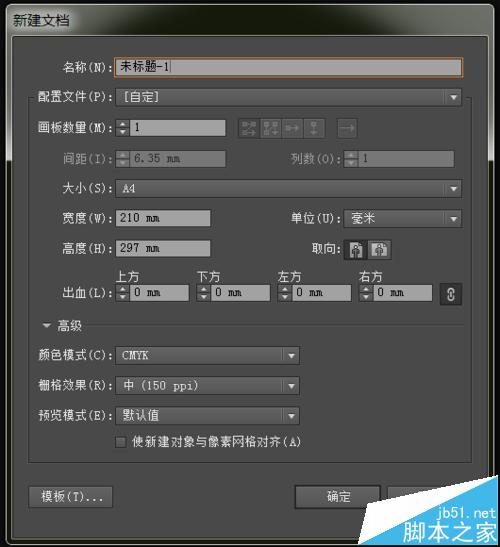Open the 配置文件 profile dropdown

click(x=288, y=97)
